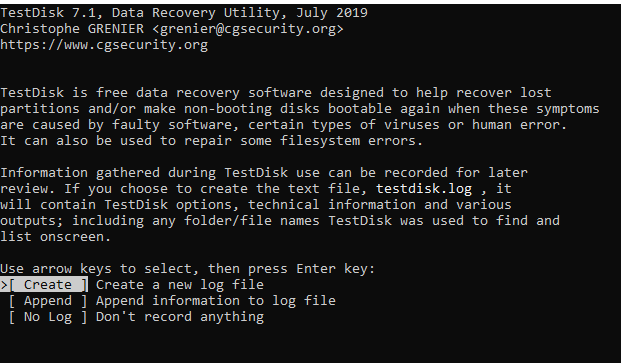Image resolution: width=621 pixels, height=363 pixels.
Task: Choose the [ Append ] log option
Action: click(48, 301)
